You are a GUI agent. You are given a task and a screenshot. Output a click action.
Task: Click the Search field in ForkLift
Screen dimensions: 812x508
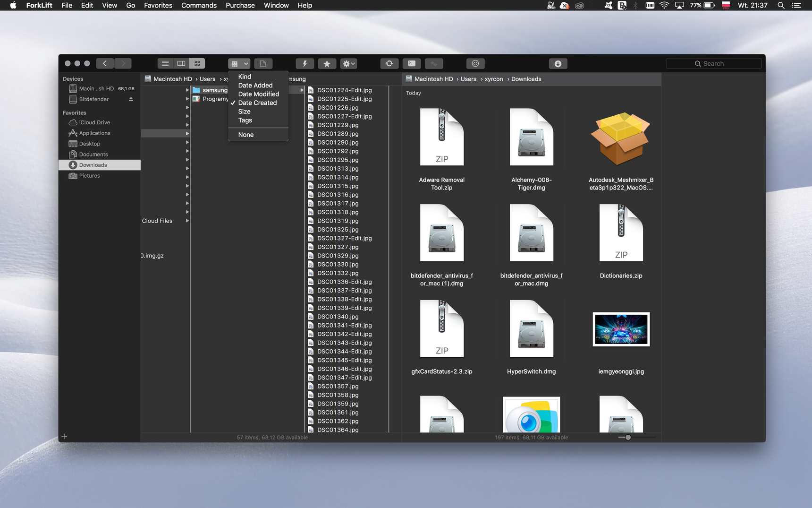pyautogui.click(x=713, y=63)
